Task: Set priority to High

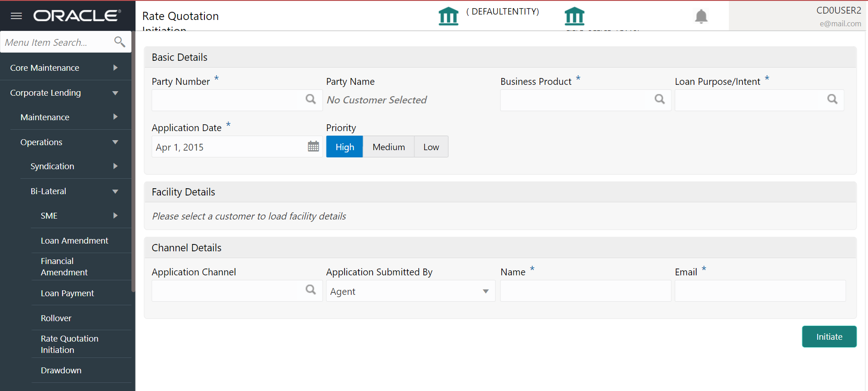Action: click(344, 147)
